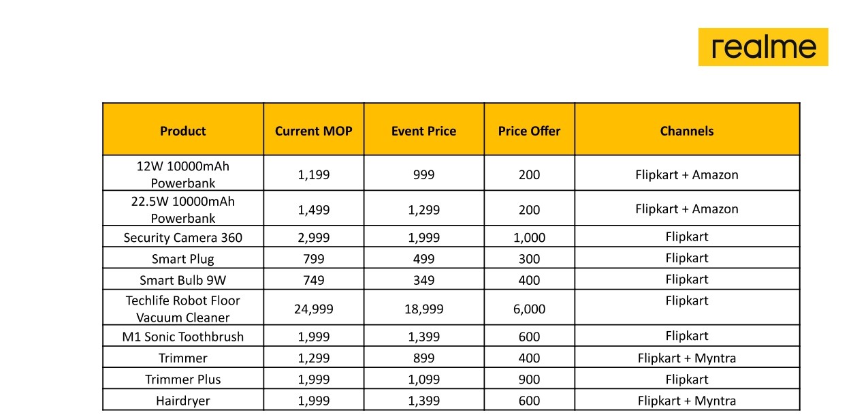Click the Trimmer row's Flipkart + Myntra cell
This screenshot has width=868, height=417.
686,358
